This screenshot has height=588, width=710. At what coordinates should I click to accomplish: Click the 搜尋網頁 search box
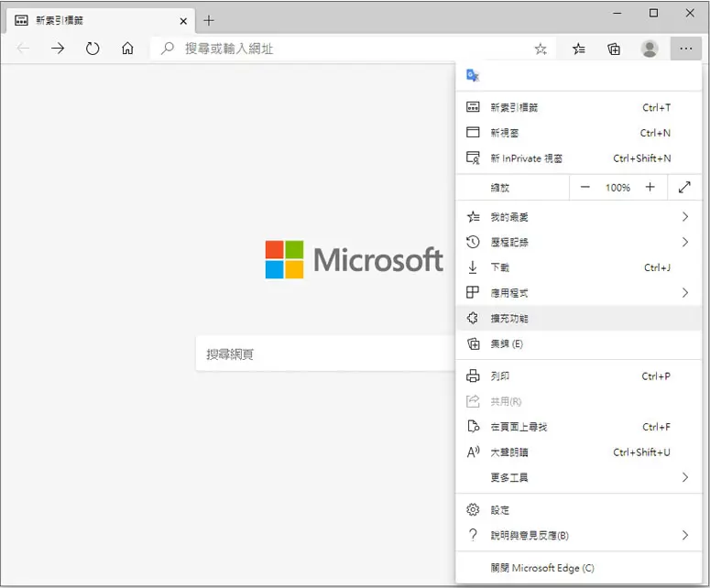325,354
